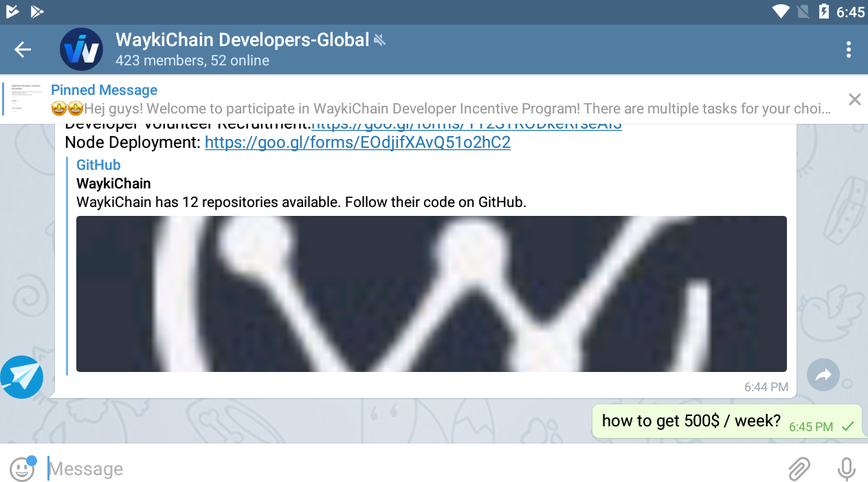
Task: Tap the Telegram sender avatar icon
Action: click(21, 377)
